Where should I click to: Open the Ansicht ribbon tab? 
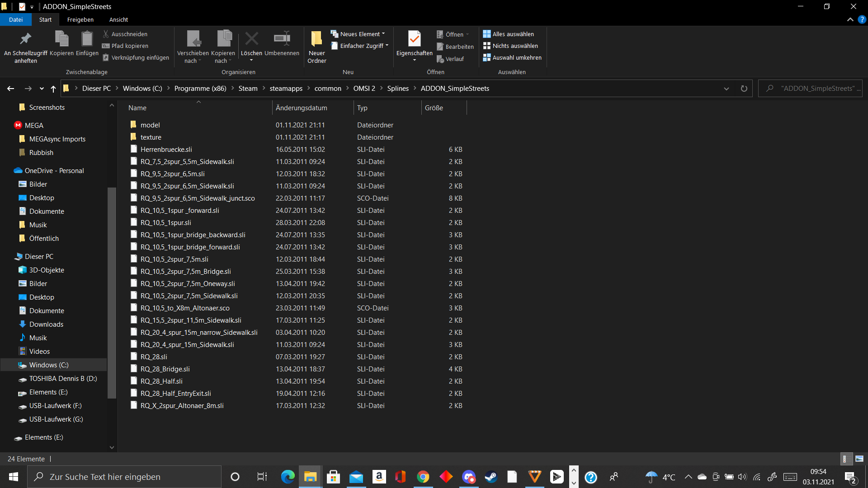(x=118, y=19)
